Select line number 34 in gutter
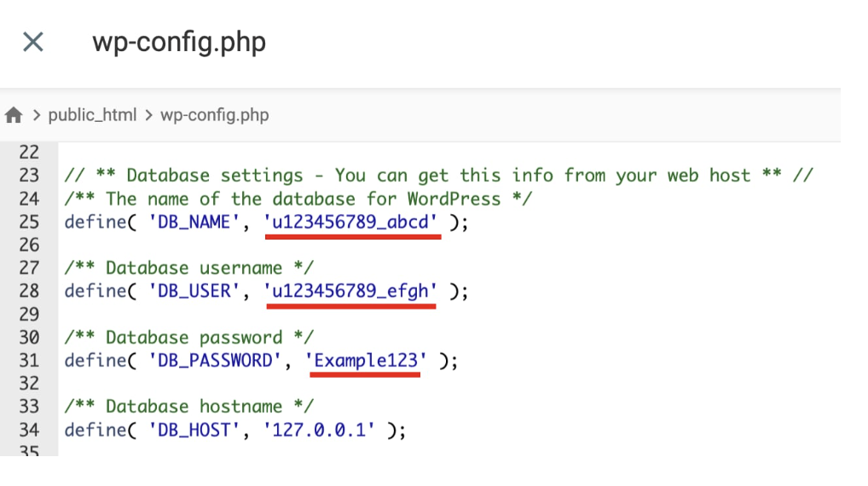 pos(29,431)
